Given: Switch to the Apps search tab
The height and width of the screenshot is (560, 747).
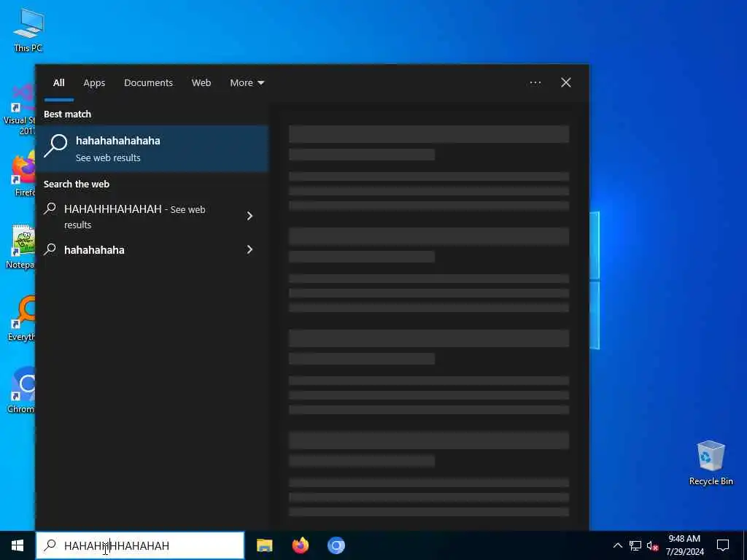Looking at the screenshot, I should (94, 83).
